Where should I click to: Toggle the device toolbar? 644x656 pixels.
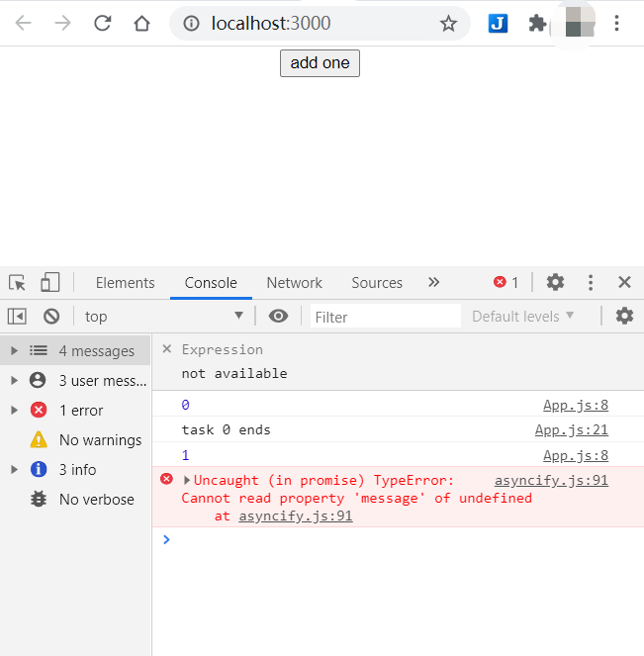coord(49,282)
